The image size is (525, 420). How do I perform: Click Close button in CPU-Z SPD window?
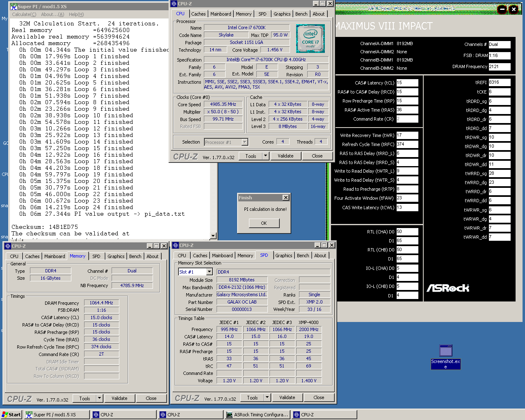(x=319, y=397)
